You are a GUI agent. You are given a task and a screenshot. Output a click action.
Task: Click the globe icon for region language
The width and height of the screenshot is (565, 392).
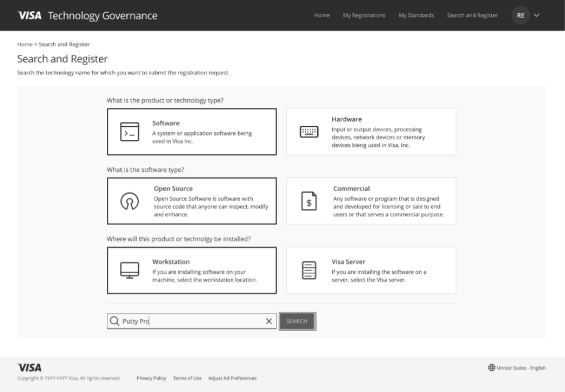pos(491,368)
